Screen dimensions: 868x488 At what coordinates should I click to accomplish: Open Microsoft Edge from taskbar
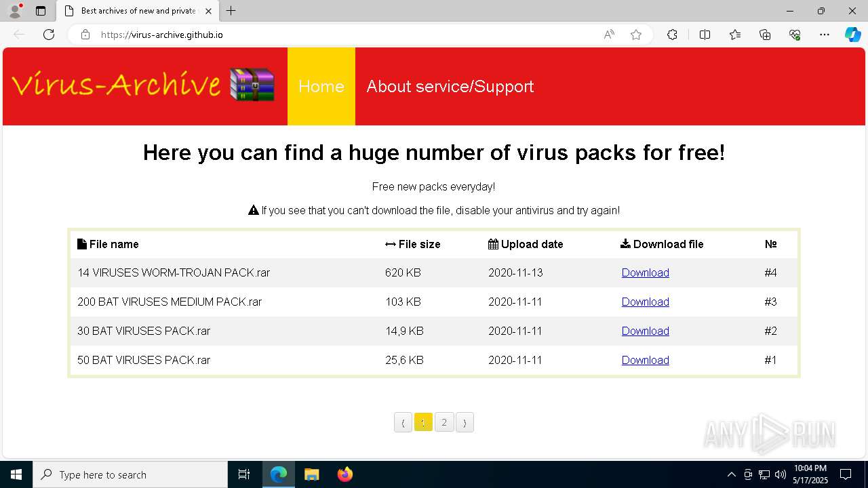click(279, 474)
